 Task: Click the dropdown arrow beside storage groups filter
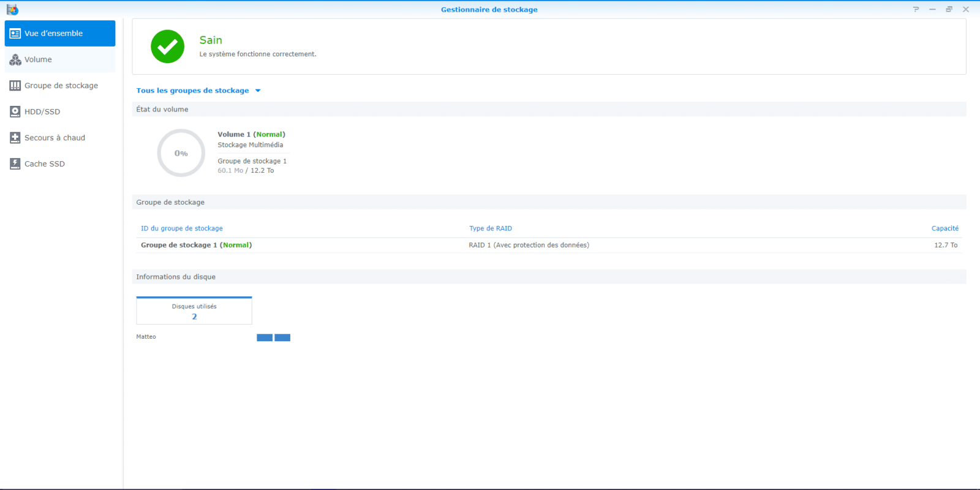coord(258,91)
